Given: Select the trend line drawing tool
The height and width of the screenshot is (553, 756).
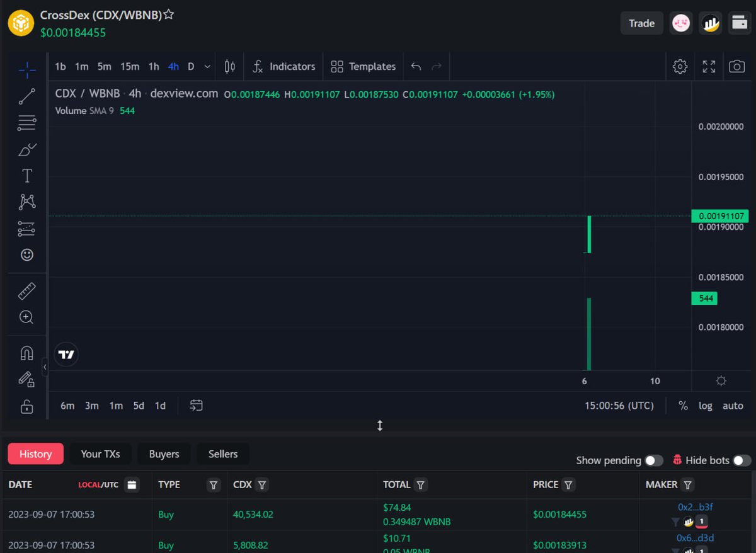Looking at the screenshot, I should coord(26,96).
